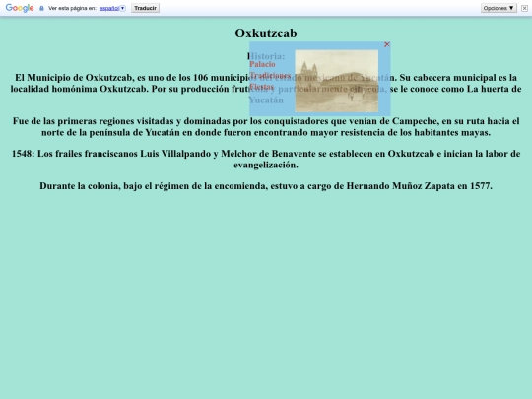The image size is (532, 399).
Task: Open the Palacio link
Action: coord(262,64)
